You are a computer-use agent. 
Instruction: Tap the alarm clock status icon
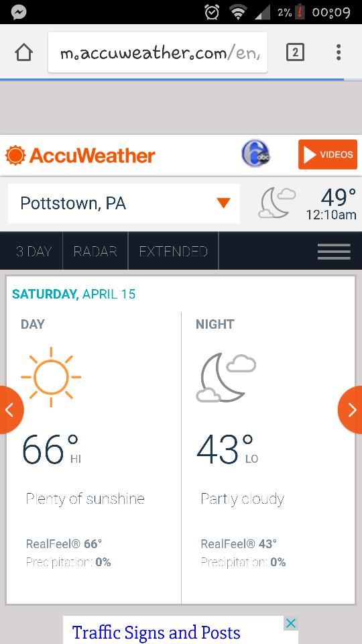pyautogui.click(x=212, y=12)
